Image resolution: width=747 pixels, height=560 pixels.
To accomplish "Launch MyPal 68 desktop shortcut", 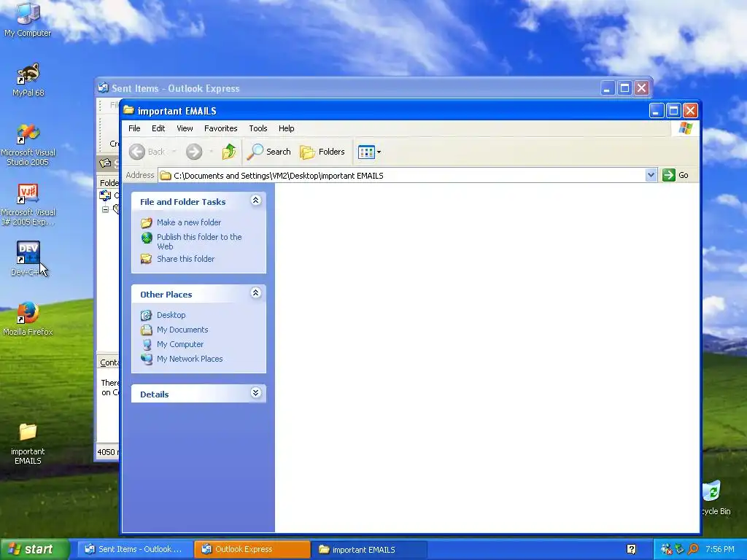I will (28, 79).
